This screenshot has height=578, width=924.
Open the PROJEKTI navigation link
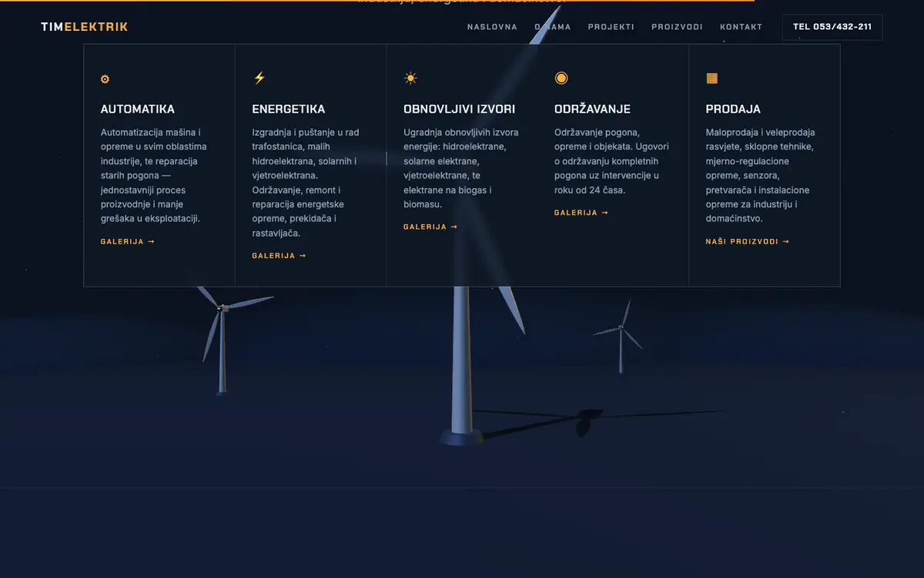coord(611,27)
